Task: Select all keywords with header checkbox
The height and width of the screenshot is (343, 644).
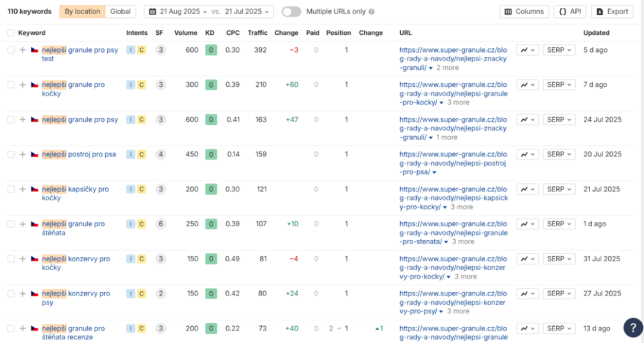Action: pyautogui.click(x=11, y=33)
